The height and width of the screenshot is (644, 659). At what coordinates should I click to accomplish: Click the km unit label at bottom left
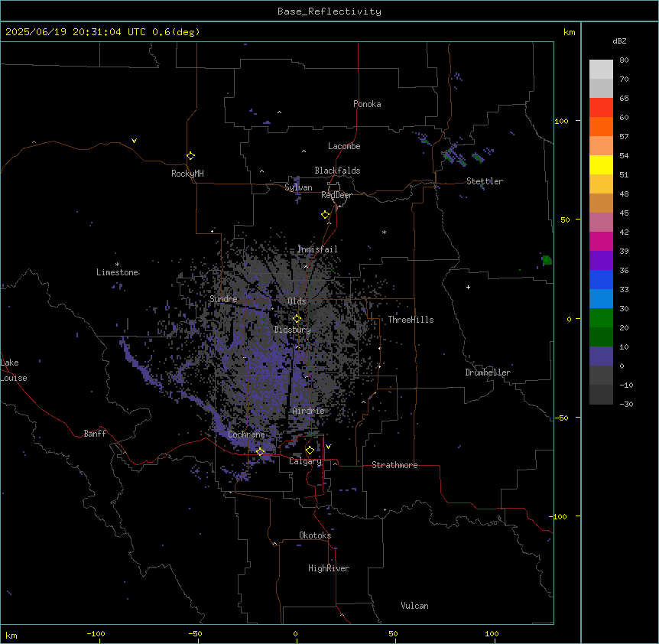[11, 635]
